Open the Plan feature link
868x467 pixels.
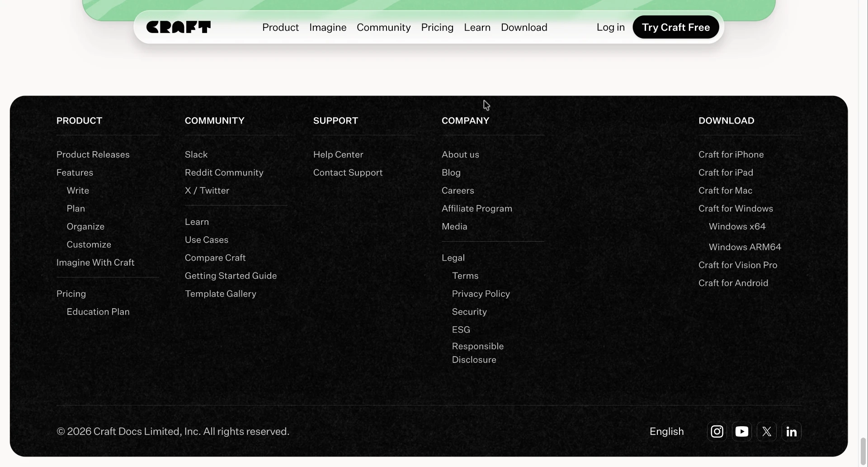[x=76, y=209]
